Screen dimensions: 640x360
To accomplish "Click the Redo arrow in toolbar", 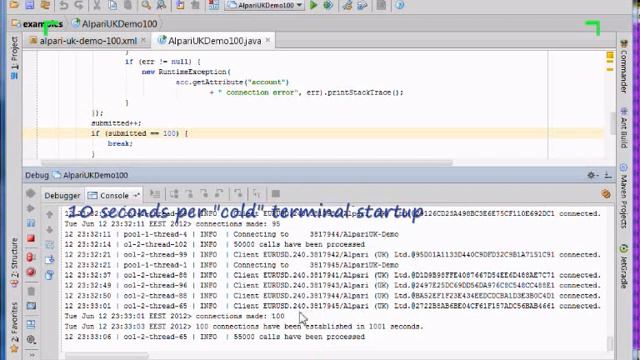I will (79, 5).
